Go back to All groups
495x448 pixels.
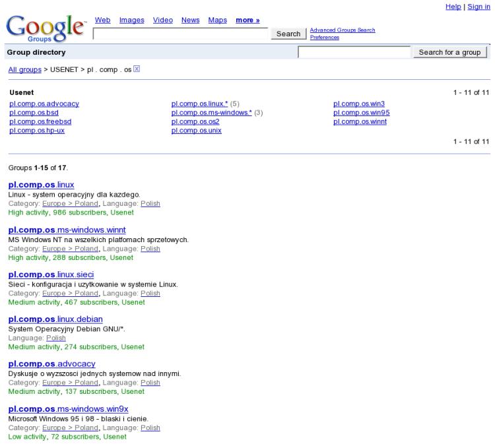click(x=25, y=69)
